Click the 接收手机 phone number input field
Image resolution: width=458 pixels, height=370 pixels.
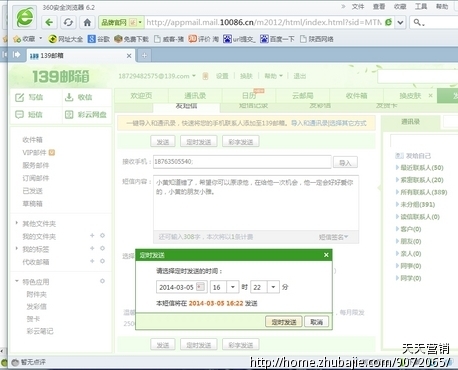[242, 162]
